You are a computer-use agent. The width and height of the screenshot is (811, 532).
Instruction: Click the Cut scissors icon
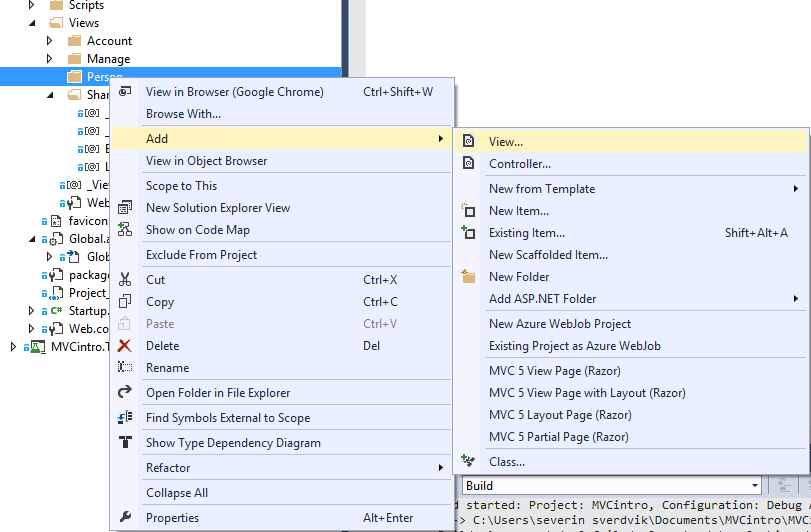(x=125, y=280)
